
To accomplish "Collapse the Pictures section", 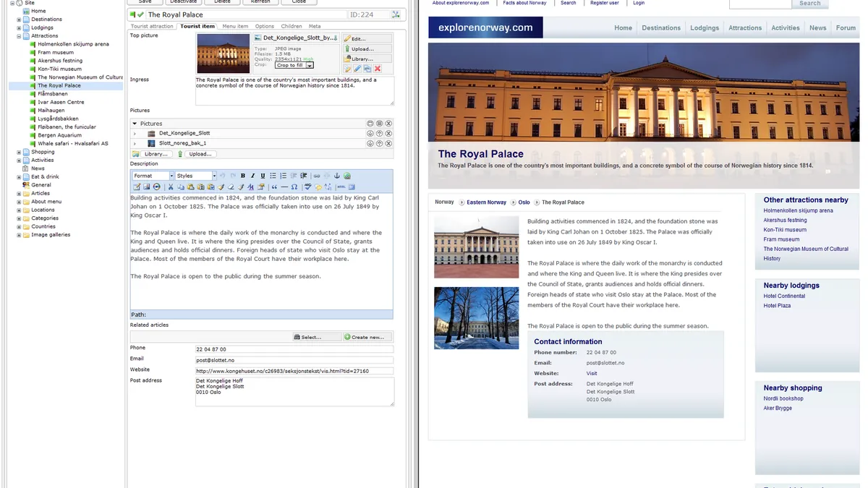I will (135, 124).
